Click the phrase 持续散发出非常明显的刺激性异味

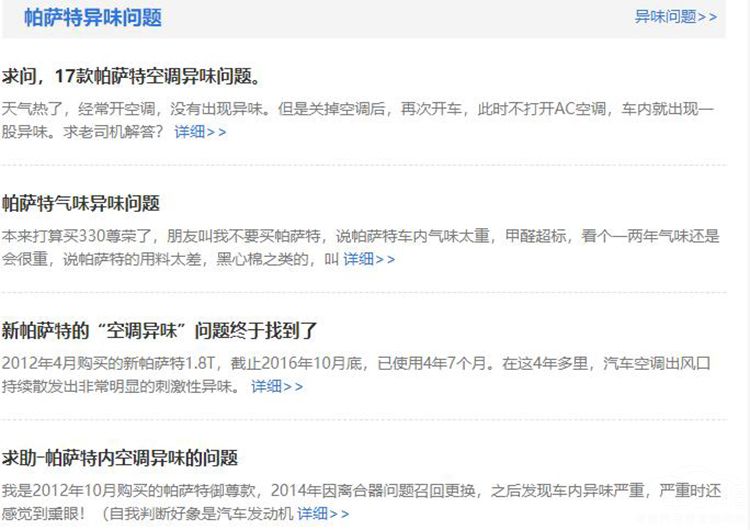(x=120, y=386)
